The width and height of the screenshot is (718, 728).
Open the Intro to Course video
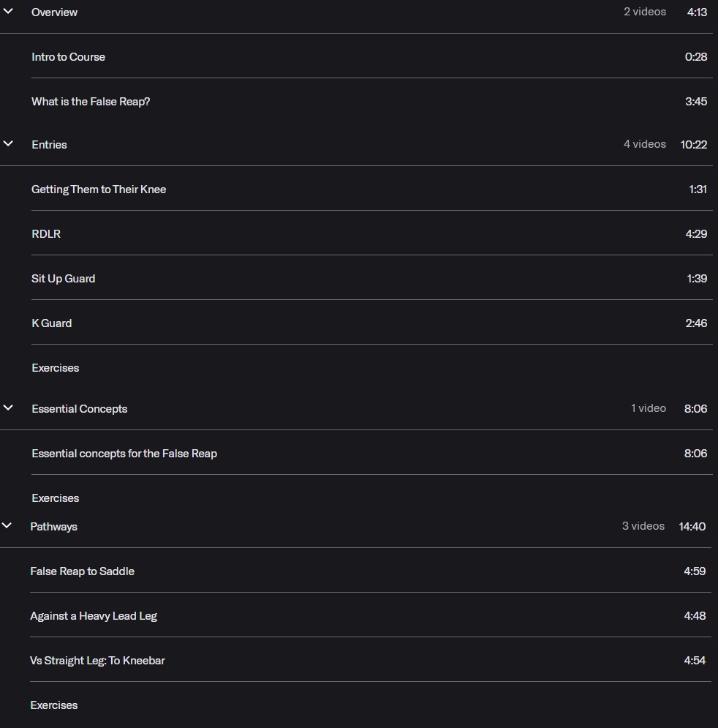[69, 57]
